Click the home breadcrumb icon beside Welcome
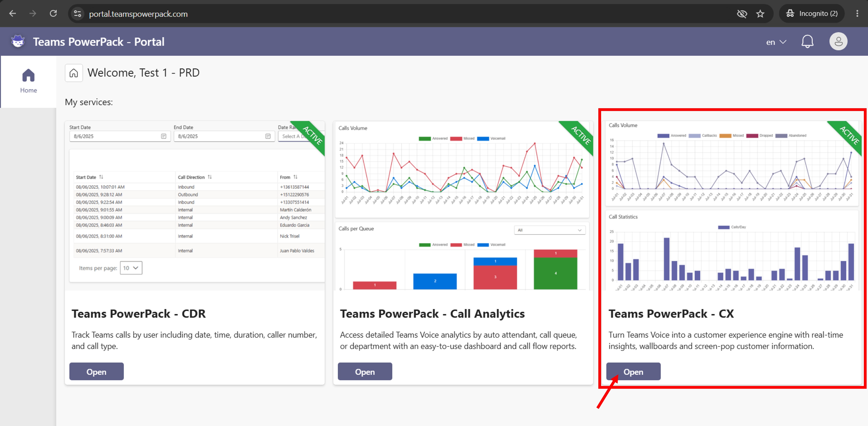 74,73
